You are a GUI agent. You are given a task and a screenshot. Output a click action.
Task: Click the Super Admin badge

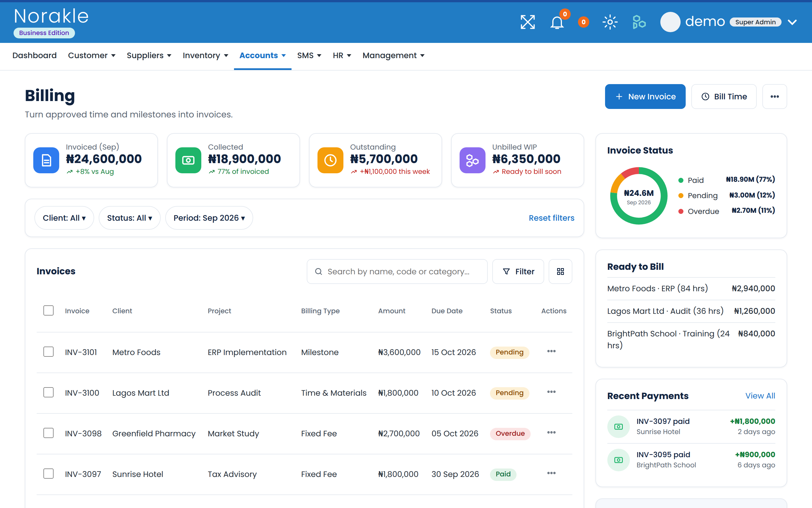(x=755, y=22)
